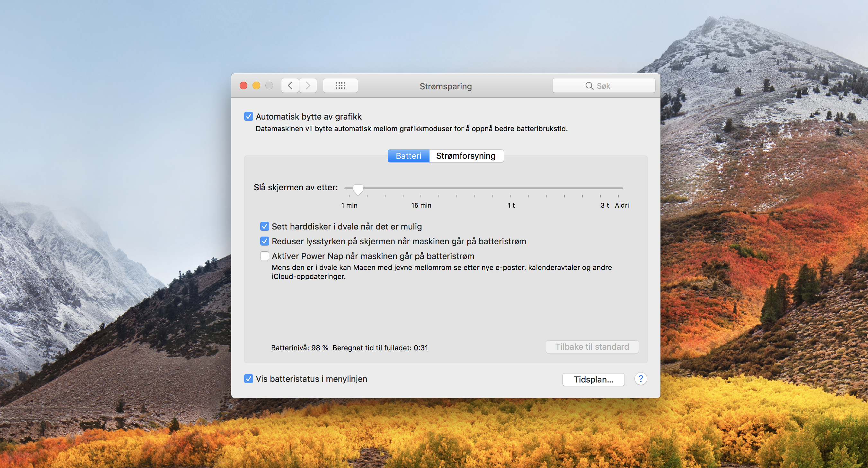Click the magnifying glass search icon
Viewport: 868px width, 468px height.
[x=589, y=86]
